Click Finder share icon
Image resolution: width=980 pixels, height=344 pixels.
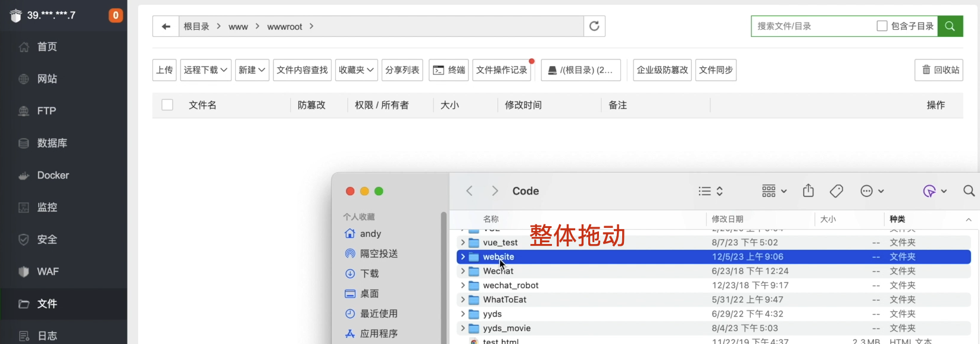point(808,191)
